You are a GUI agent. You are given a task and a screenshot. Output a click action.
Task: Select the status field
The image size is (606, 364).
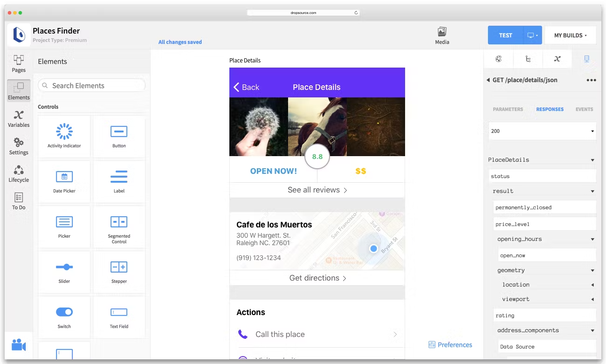[543, 176]
